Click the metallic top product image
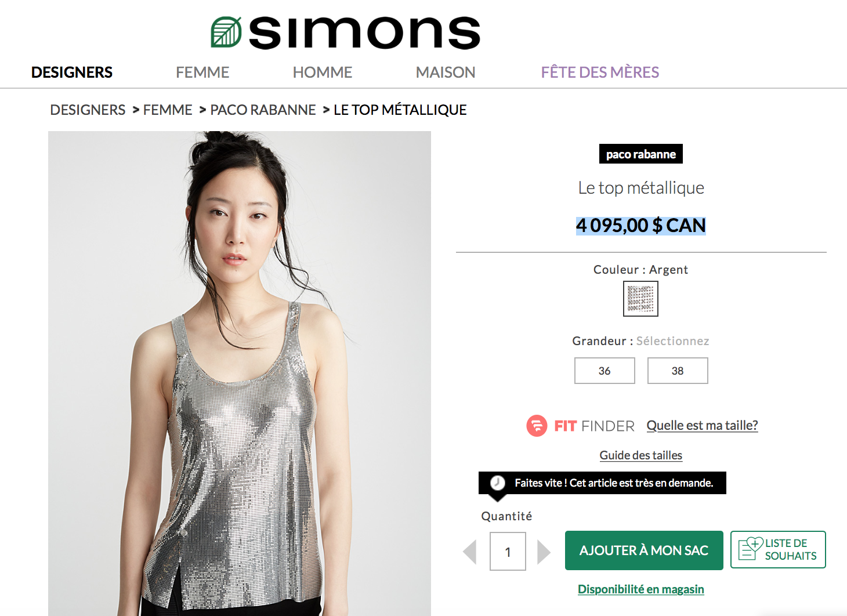The width and height of the screenshot is (847, 616). tap(240, 374)
